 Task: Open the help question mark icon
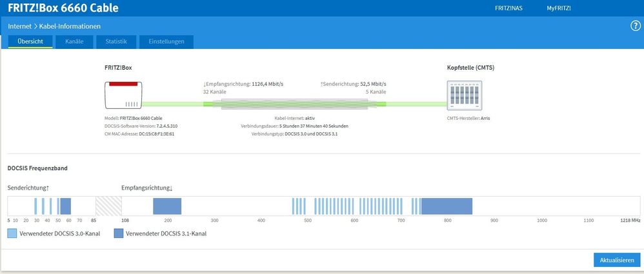pyautogui.click(x=635, y=26)
